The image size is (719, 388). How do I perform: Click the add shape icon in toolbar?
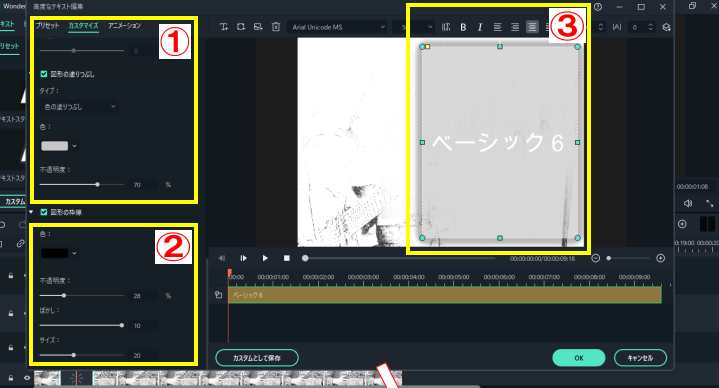[x=241, y=27]
